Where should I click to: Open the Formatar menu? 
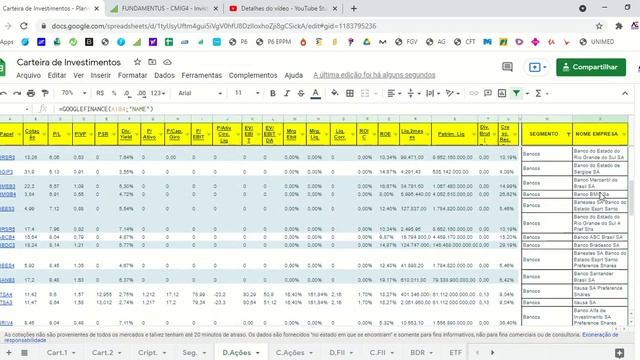[132, 76]
